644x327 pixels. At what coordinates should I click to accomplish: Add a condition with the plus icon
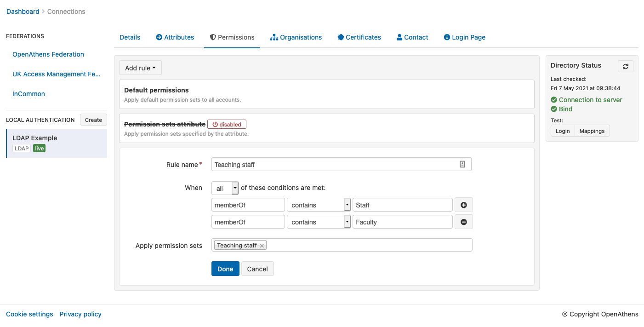point(463,205)
